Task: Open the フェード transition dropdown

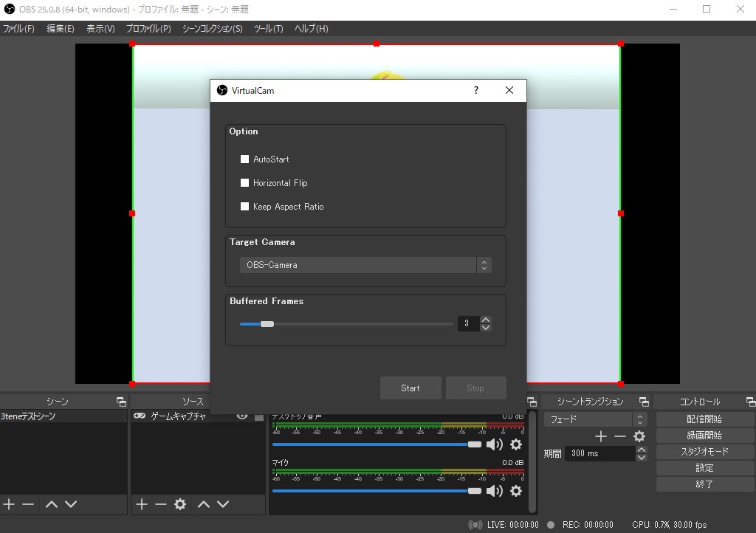Action: (595, 419)
